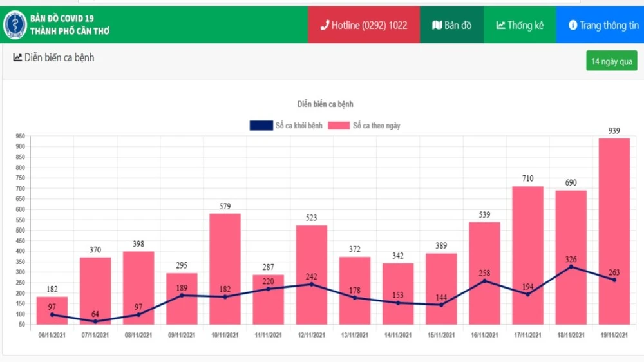Click the dark blue legend color box

point(261,126)
